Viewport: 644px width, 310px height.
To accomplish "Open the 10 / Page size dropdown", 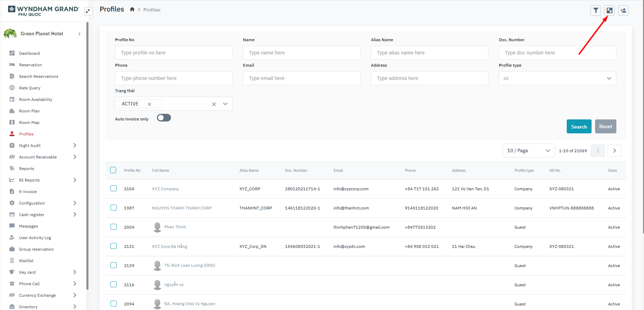I will [x=528, y=151].
